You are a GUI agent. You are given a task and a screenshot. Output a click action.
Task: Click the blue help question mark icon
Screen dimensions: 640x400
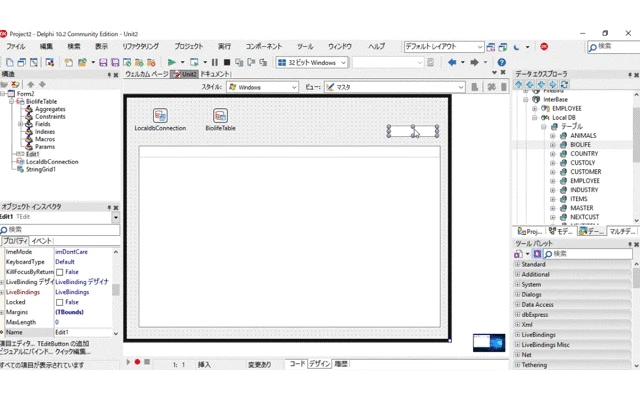point(502,62)
